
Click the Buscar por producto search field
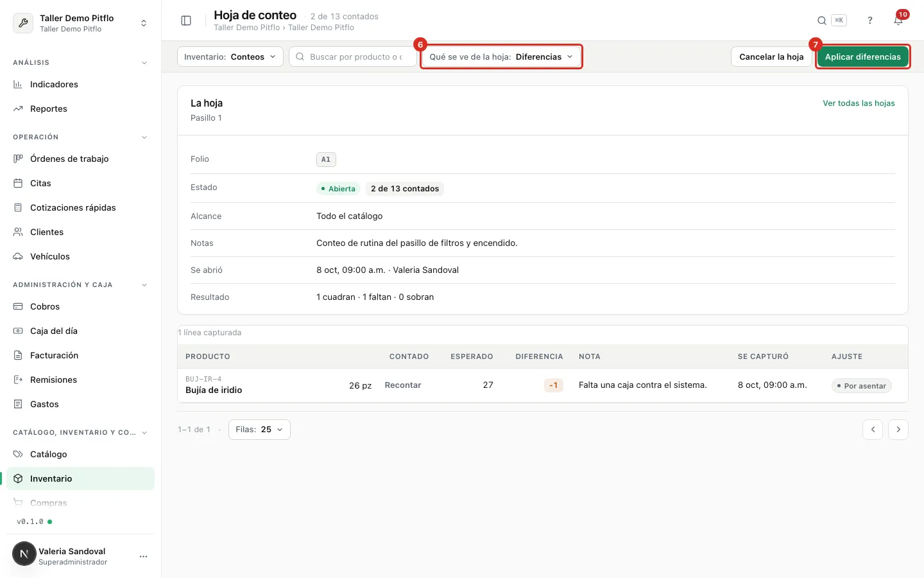pos(353,57)
